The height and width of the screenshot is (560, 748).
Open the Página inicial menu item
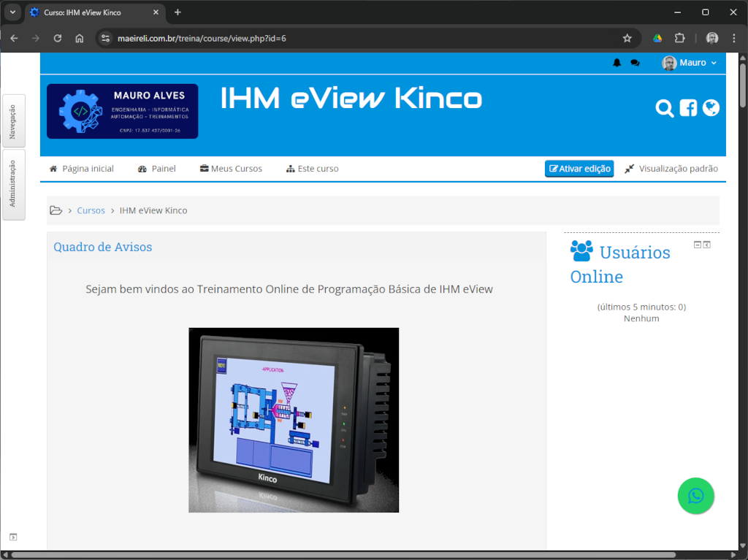[82, 169]
